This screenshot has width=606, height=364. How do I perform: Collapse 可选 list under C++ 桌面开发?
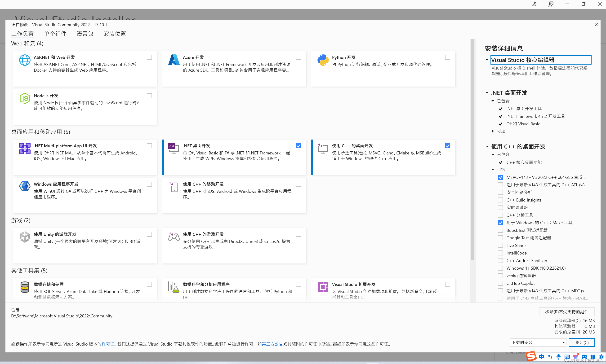[x=493, y=170]
